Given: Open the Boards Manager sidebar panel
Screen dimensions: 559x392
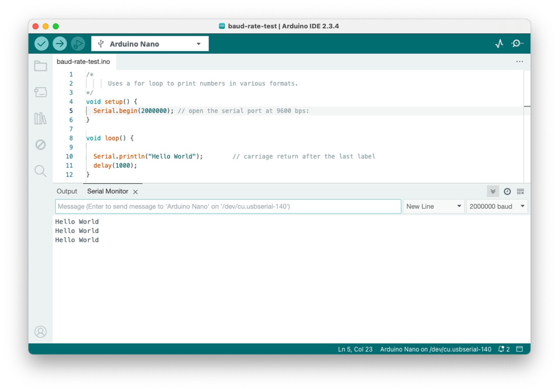Looking at the screenshot, I should point(41,92).
